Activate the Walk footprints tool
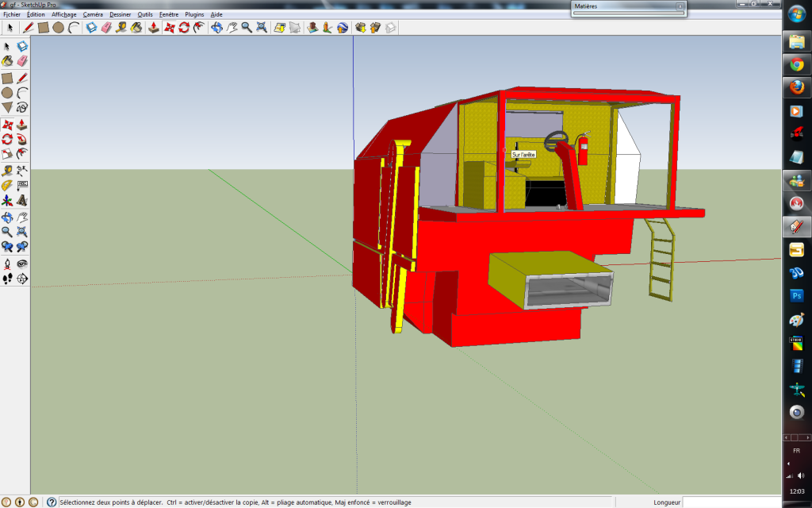 (x=7, y=279)
